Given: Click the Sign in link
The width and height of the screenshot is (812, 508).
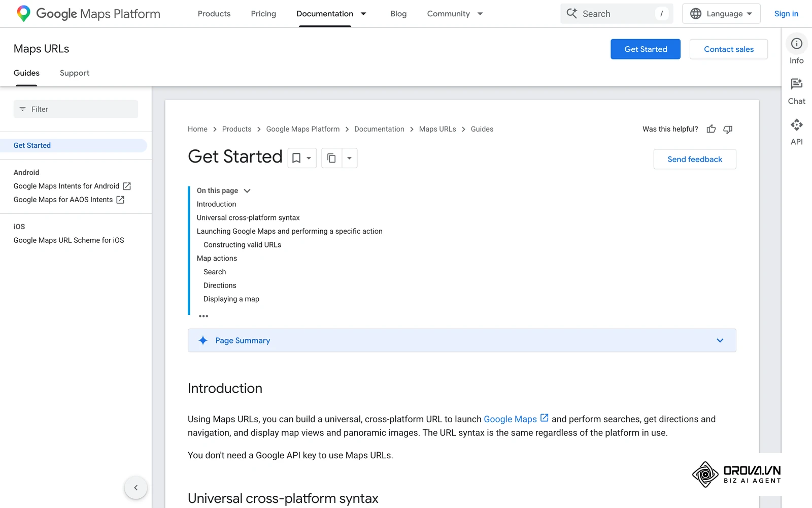Looking at the screenshot, I should pyautogui.click(x=786, y=14).
